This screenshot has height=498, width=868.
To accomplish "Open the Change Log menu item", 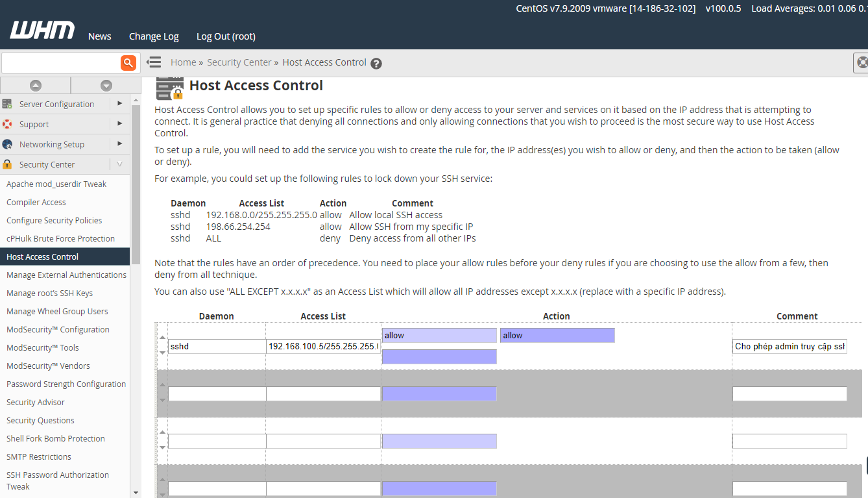I will pos(154,36).
